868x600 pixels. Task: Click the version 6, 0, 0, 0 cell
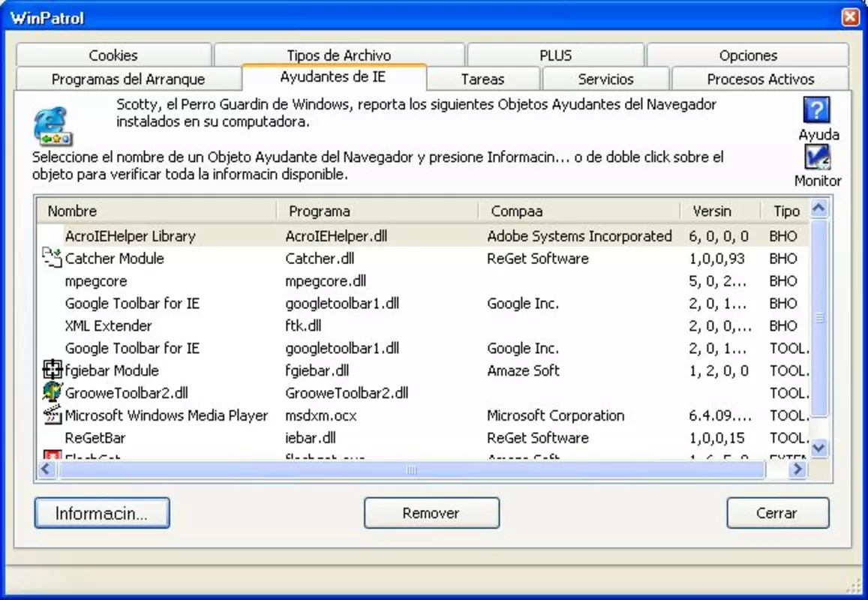click(x=719, y=235)
